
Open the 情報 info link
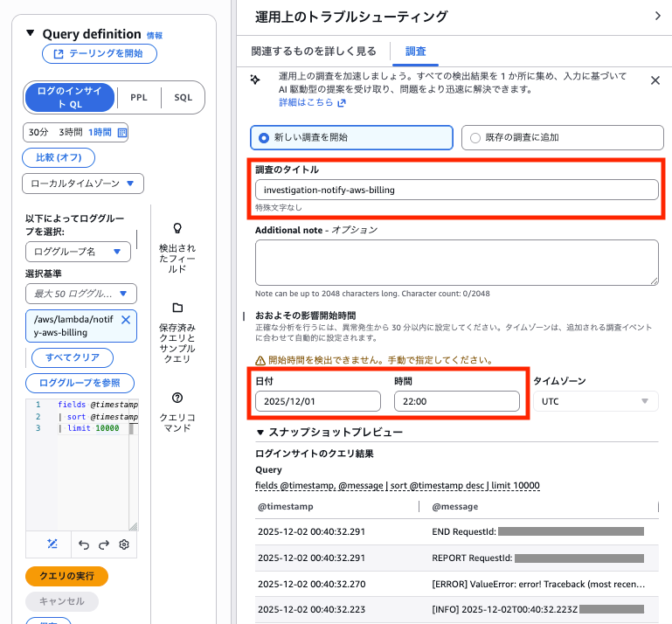point(155,36)
